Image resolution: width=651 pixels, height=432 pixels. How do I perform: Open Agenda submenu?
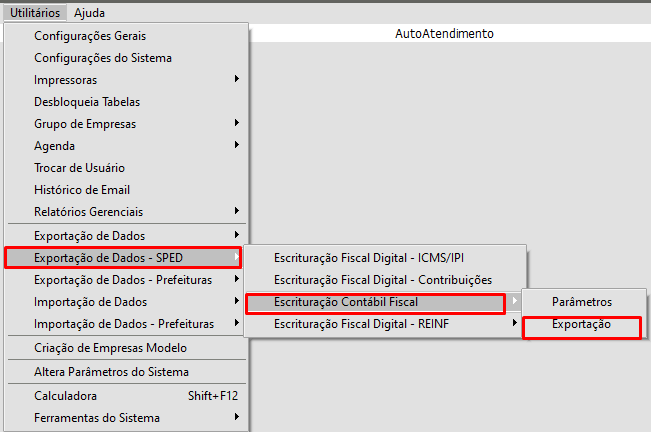tap(126, 146)
